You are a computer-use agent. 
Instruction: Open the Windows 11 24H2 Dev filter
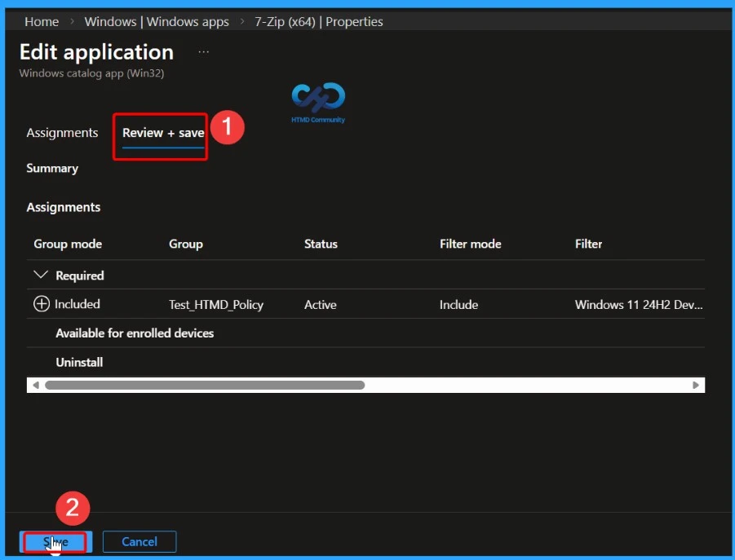[x=637, y=304]
